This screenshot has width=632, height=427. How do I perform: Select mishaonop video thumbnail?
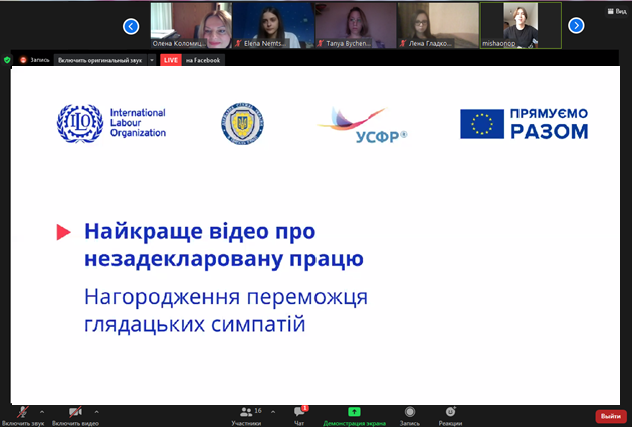coord(521,25)
